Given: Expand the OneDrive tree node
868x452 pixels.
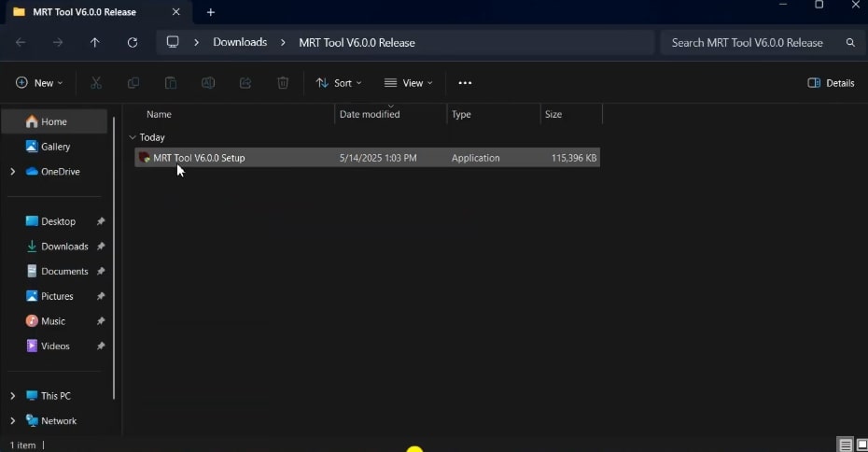Looking at the screenshot, I should coord(13,172).
